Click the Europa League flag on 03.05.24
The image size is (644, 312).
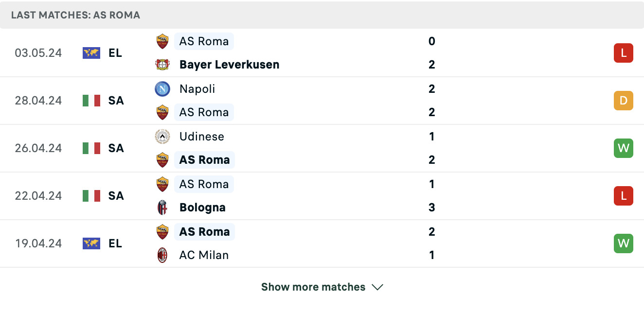(91, 53)
